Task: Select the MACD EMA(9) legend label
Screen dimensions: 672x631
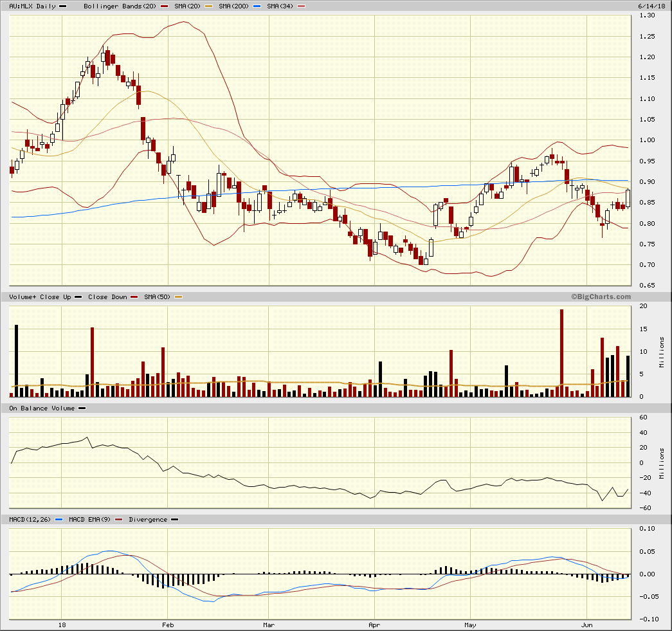Action: point(89,520)
